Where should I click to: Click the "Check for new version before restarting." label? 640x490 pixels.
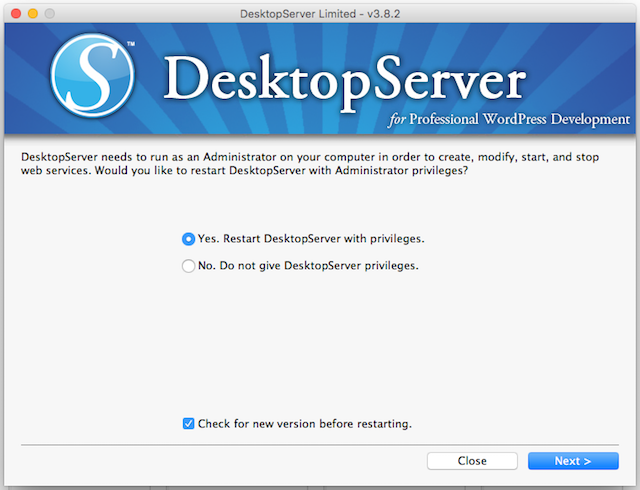[x=304, y=424]
